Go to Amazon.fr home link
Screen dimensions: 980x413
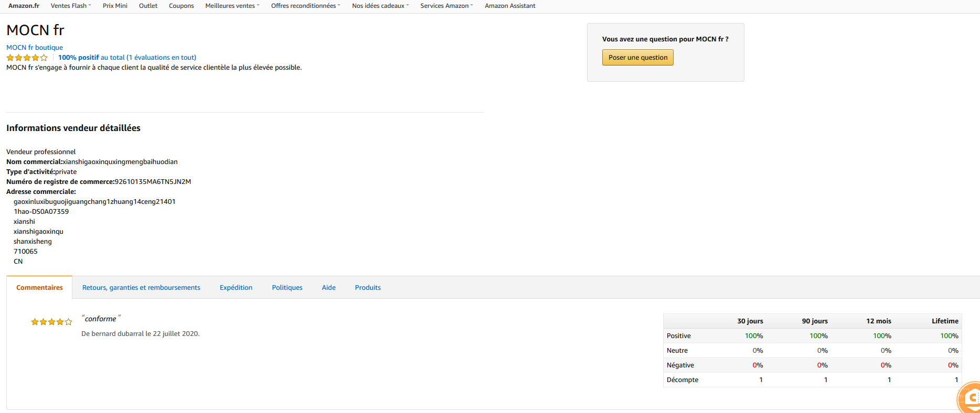tap(24, 6)
